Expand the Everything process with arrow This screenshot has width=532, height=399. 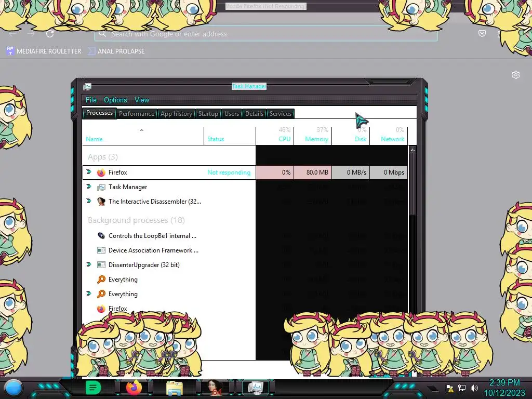click(x=89, y=294)
